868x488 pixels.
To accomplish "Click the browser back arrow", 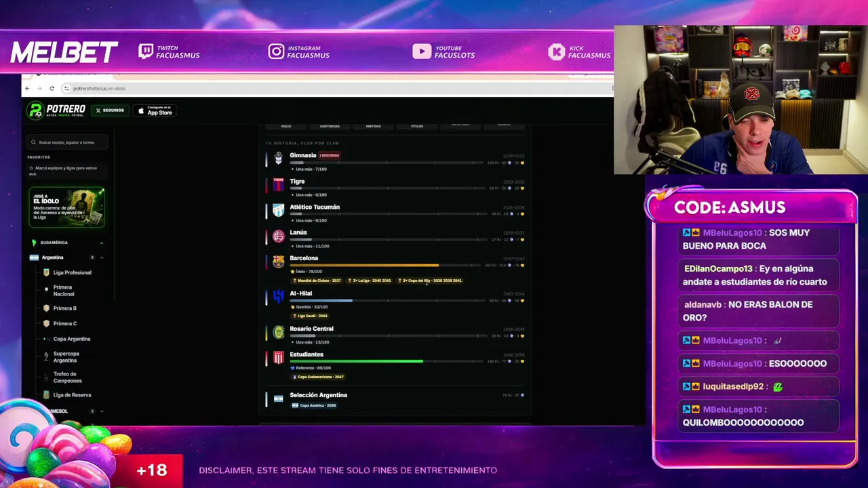I will (27, 88).
